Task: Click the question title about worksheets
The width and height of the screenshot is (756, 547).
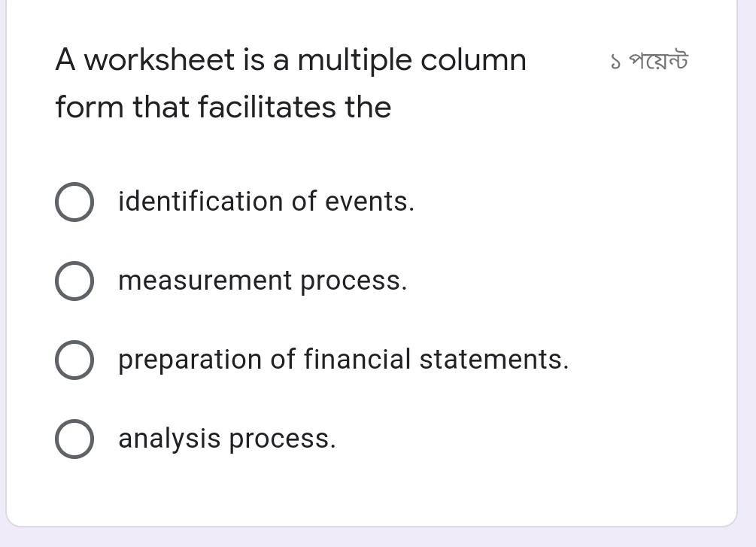Action: [x=290, y=59]
